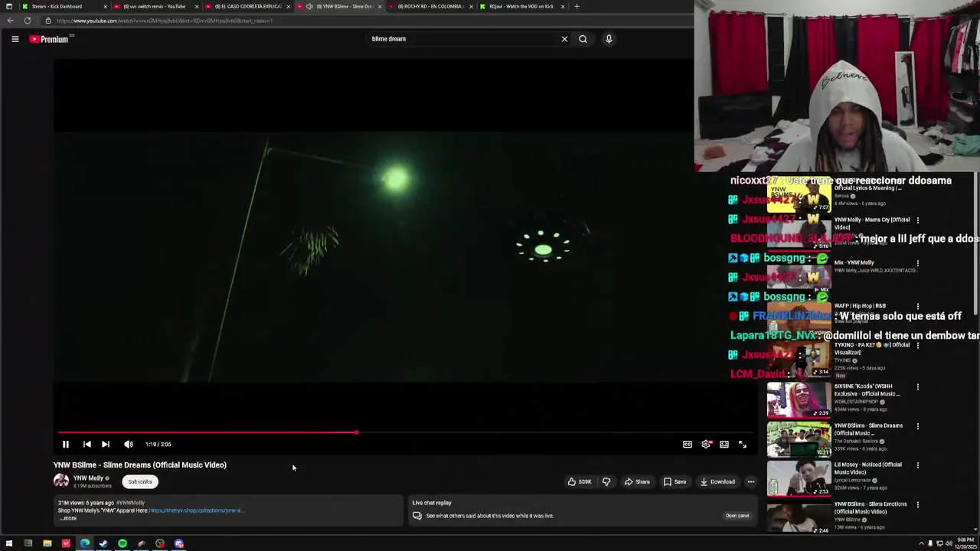Image resolution: width=980 pixels, height=551 pixels.
Task: Open the YouTube hamburger guide menu
Action: (15, 39)
